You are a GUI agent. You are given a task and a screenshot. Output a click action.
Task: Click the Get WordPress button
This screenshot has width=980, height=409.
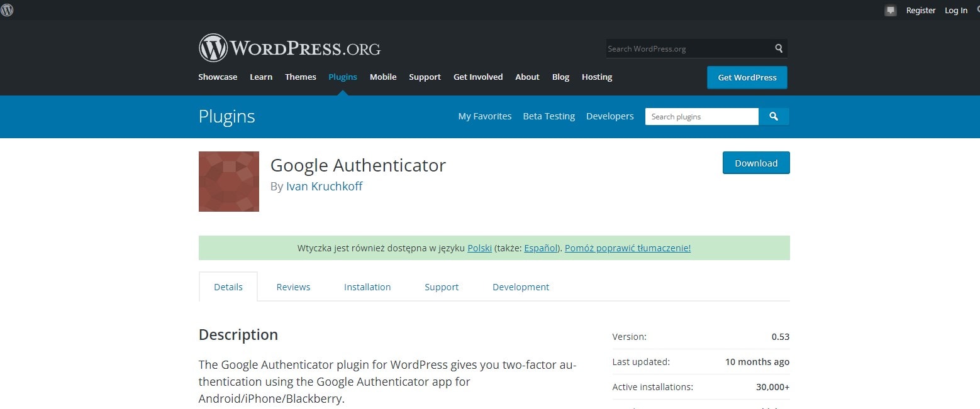point(747,77)
